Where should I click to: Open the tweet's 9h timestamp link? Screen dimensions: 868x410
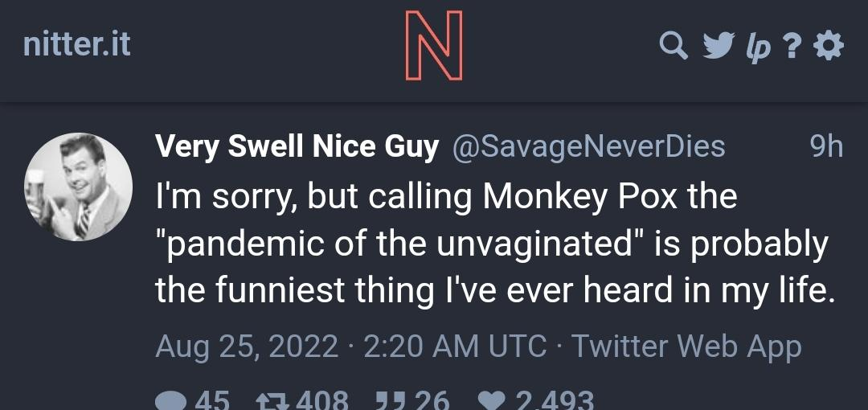(826, 146)
